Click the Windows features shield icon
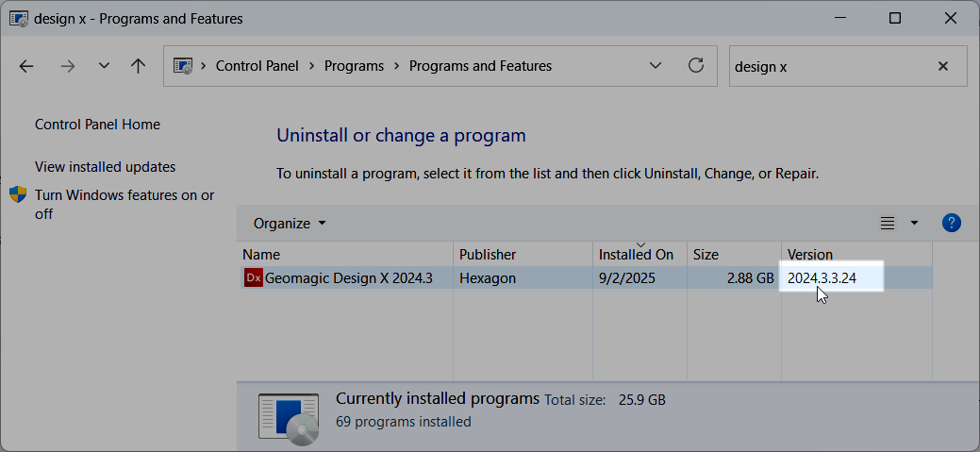 (x=18, y=194)
